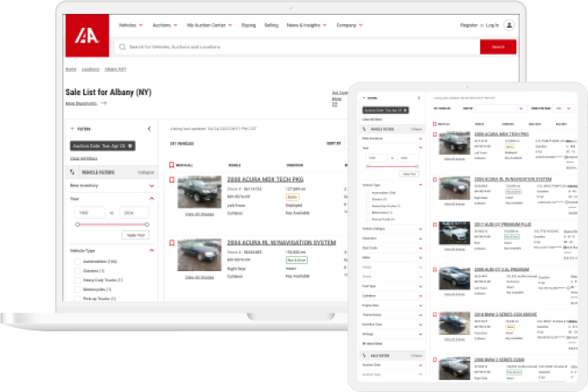Image resolution: width=588 pixels, height=392 pixels.
Task: Open the Company menu in the top navigation
Action: pyautogui.click(x=349, y=25)
